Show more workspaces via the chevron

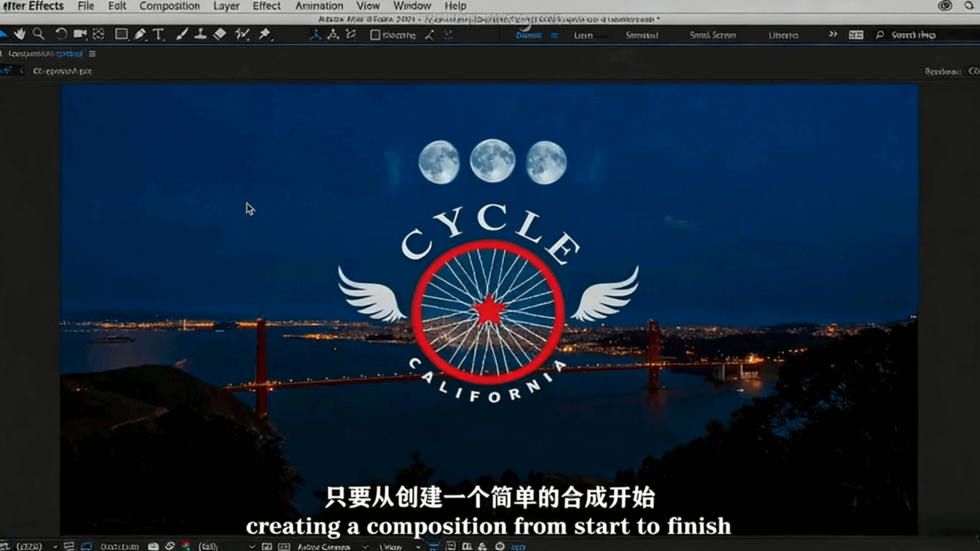coord(832,34)
